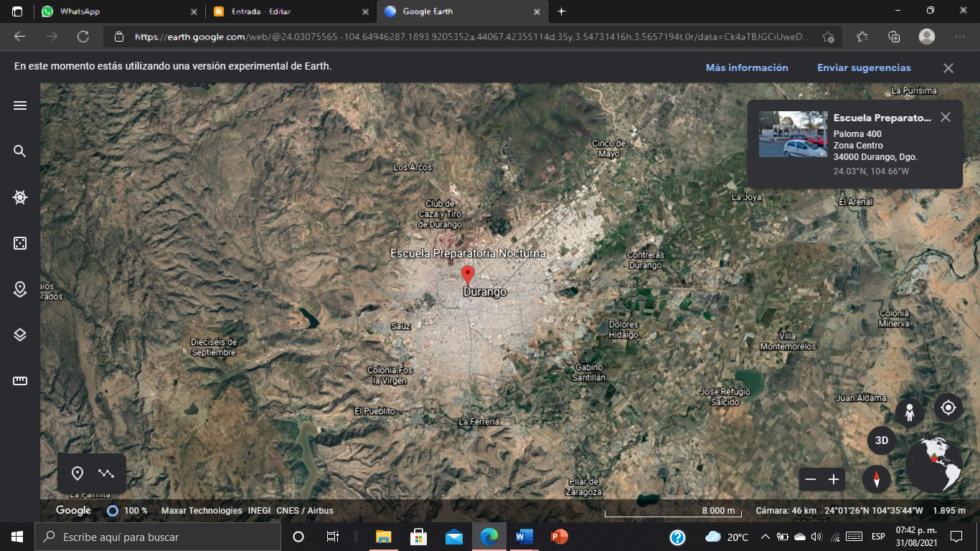Click the 'Gabino Santillán' map label
The height and width of the screenshot is (551, 980).
click(x=589, y=372)
